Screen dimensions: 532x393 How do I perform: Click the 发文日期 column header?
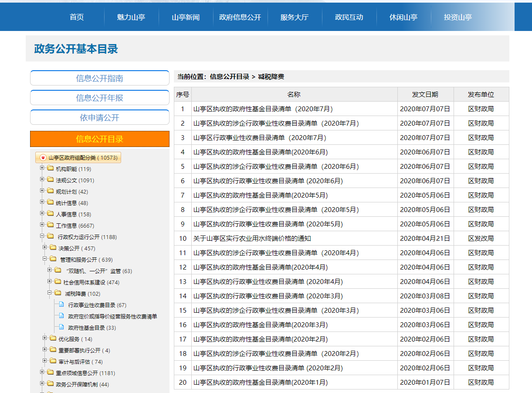pos(425,95)
